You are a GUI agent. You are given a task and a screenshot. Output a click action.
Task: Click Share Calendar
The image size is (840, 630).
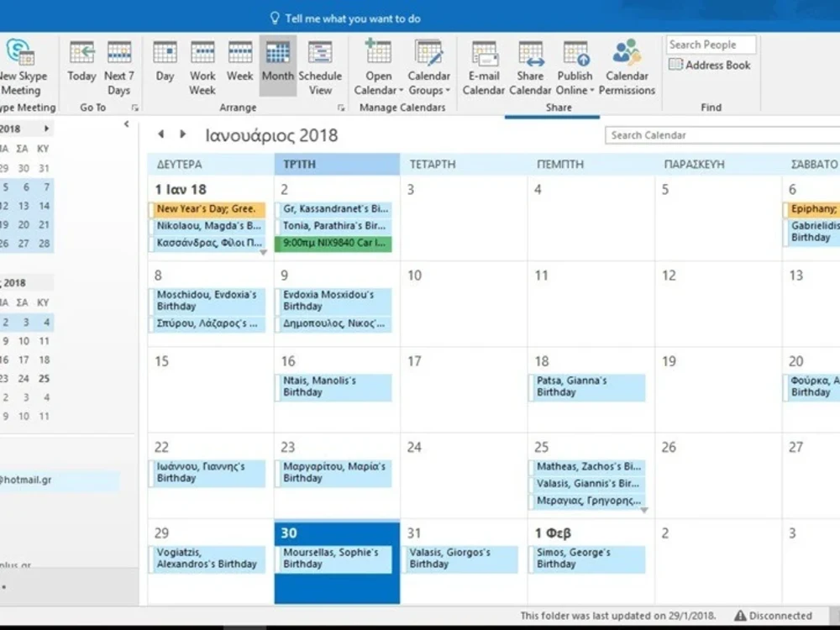point(530,67)
